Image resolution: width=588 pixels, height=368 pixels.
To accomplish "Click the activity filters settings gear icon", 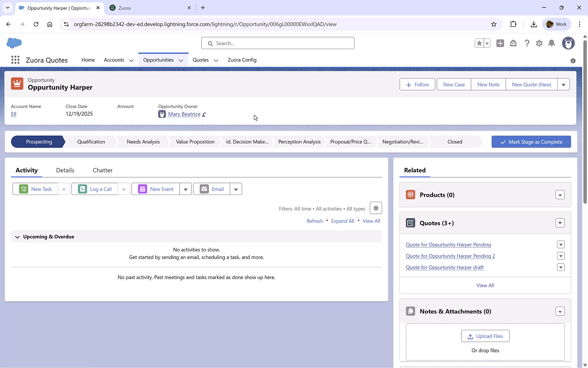I will point(376,208).
